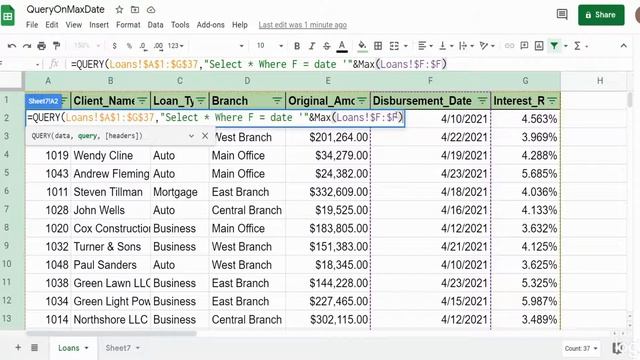Open the Add-ons menu

pos(211,25)
